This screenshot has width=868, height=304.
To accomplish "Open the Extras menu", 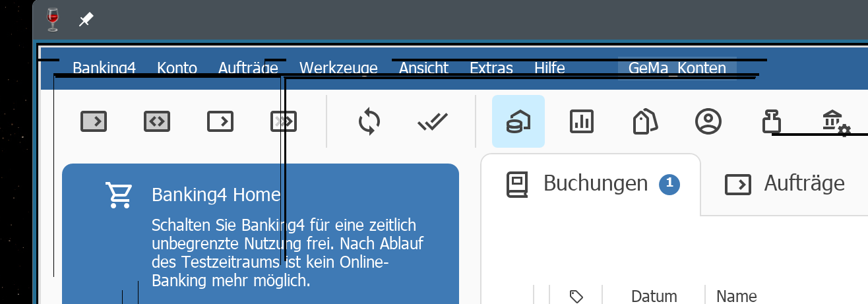I will [491, 68].
